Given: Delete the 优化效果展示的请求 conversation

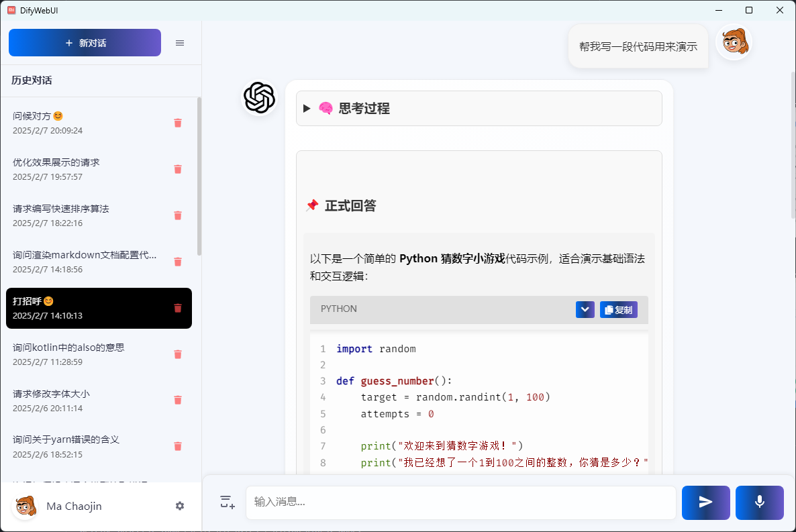Looking at the screenshot, I should click(x=178, y=169).
